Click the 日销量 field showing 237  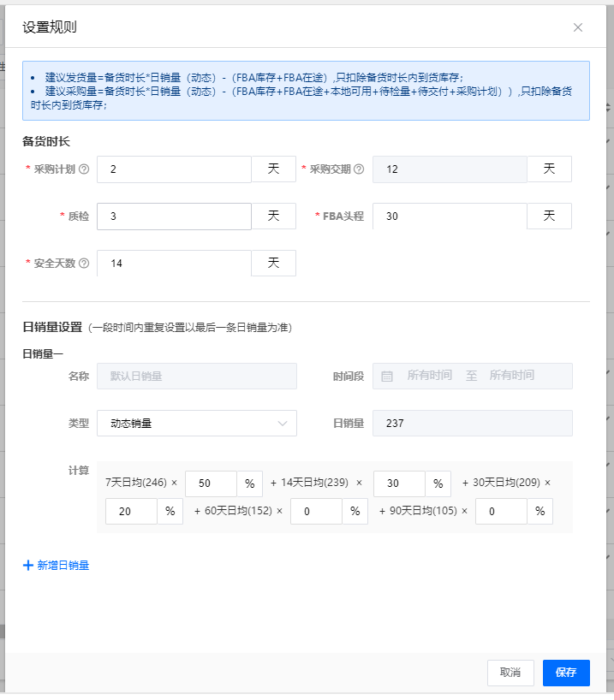(473, 424)
